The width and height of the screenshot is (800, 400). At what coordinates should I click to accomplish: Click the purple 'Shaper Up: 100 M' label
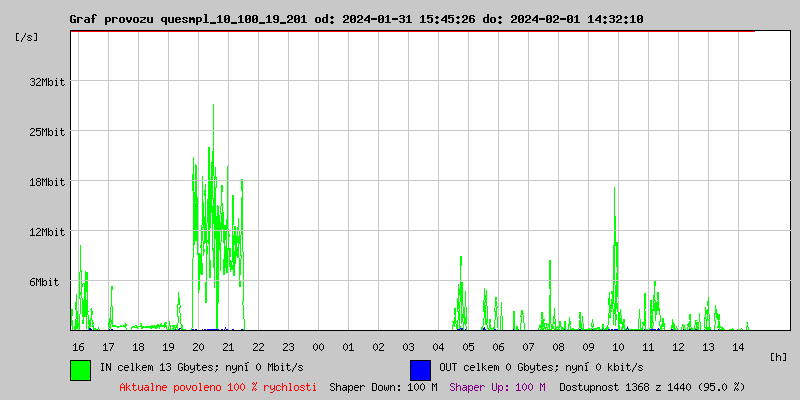pos(497,387)
